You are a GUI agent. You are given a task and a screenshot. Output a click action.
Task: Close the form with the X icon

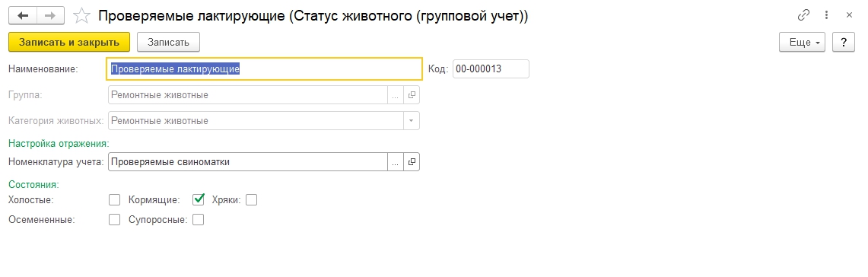[849, 15]
